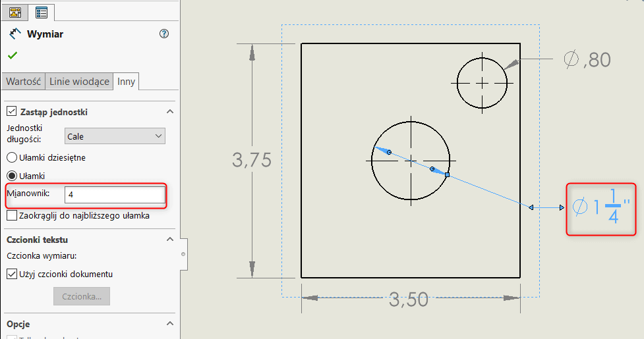Viewport: 644px width, 339px height.
Task: Open the FeatureManager design tree tab icon
Action: click(15, 13)
